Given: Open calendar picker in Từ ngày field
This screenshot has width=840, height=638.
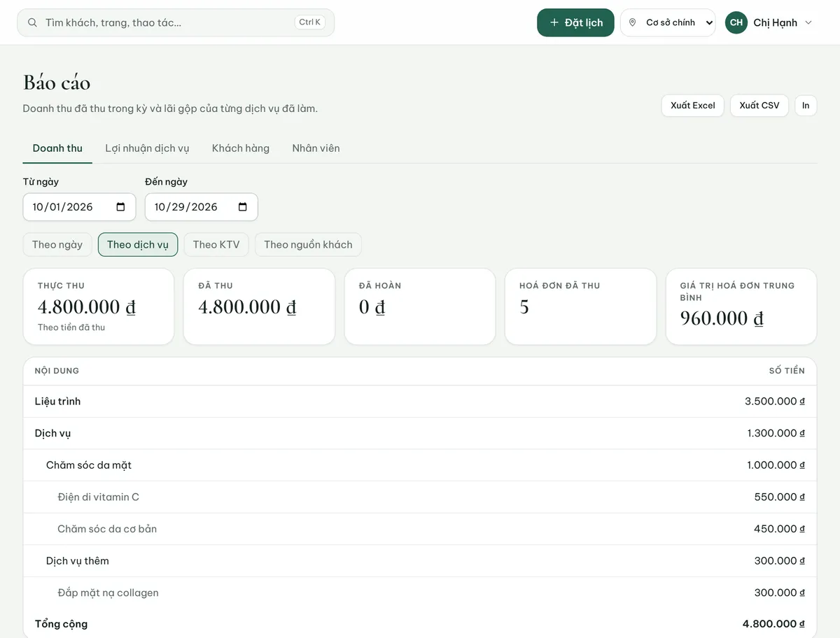Looking at the screenshot, I should (x=120, y=207).
